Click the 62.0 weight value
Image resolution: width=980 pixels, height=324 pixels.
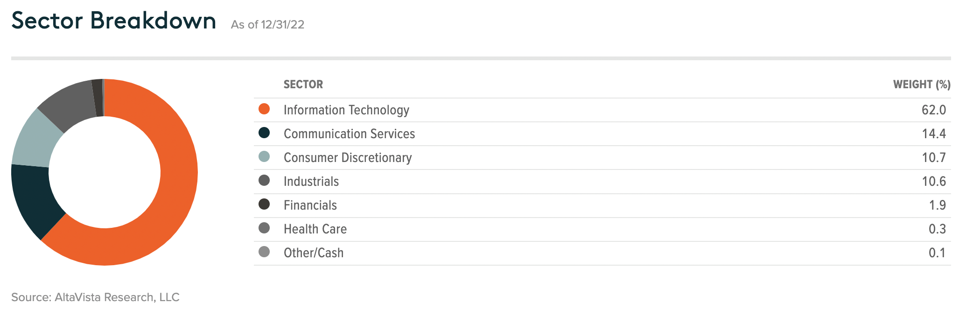(934, 110)
